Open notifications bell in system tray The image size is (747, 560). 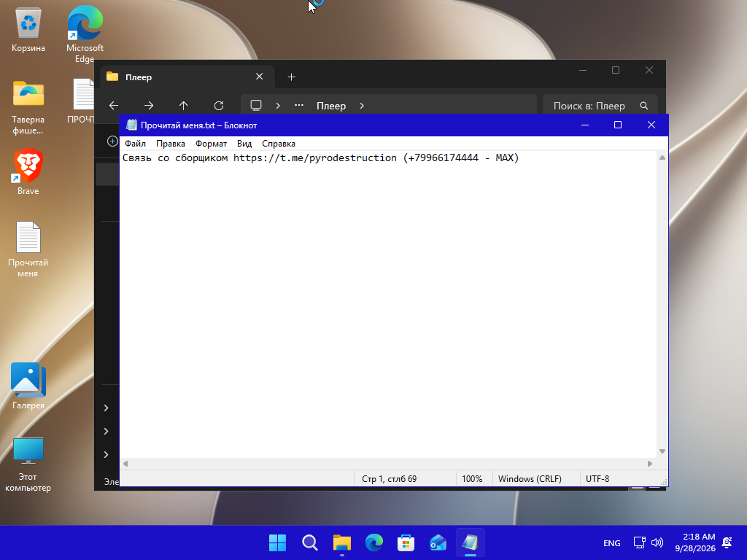[x=727, y=542]
